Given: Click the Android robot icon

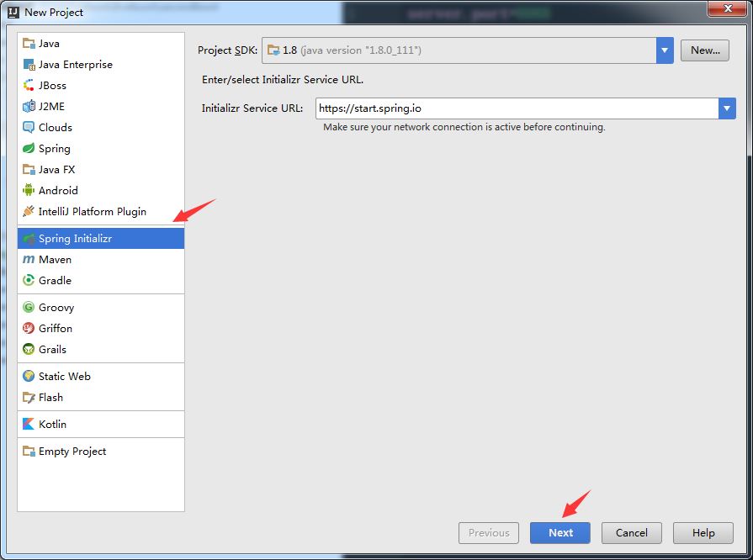Looking at the screenshot, I should (x=29, y=191).
